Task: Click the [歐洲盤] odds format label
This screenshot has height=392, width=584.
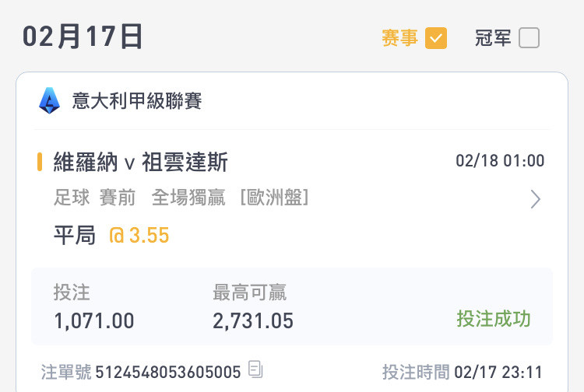Action: pyautogui.click(x=275, y=197)
